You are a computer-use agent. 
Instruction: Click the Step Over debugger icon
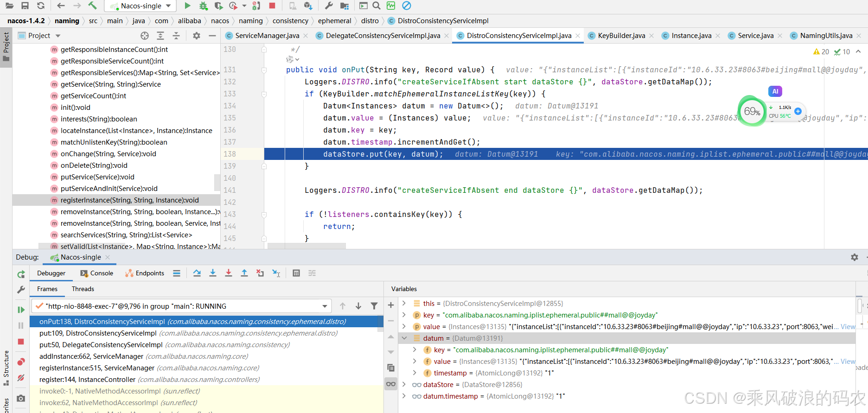click(197, 273)
